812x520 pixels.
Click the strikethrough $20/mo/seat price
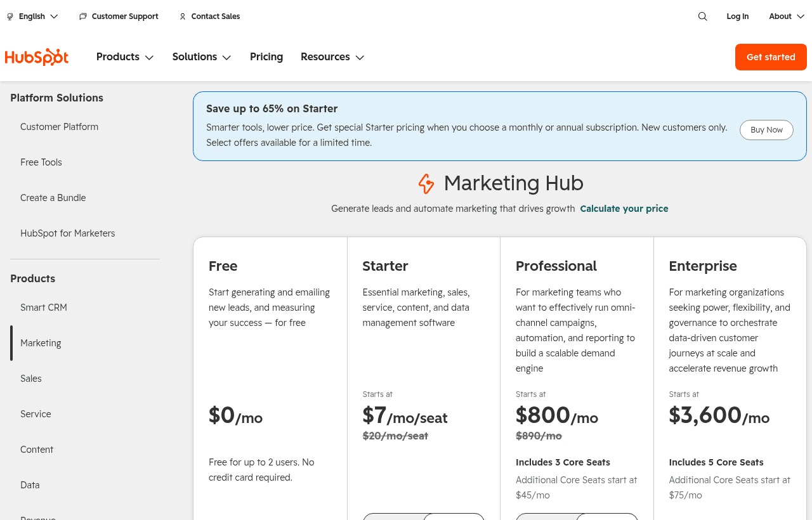click(x=395, y=436)
